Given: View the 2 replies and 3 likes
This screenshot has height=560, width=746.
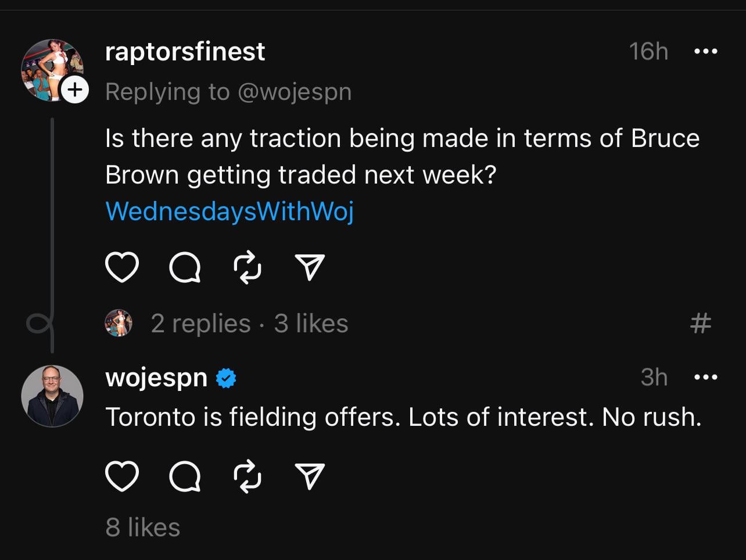Looking at the screenshot, I should (x=249, y=324).
